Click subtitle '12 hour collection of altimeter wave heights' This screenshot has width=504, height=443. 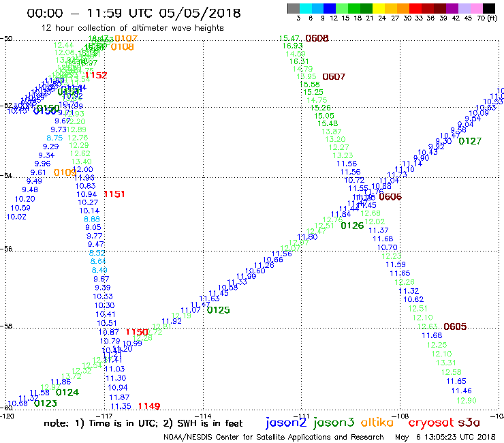point(132,28)
